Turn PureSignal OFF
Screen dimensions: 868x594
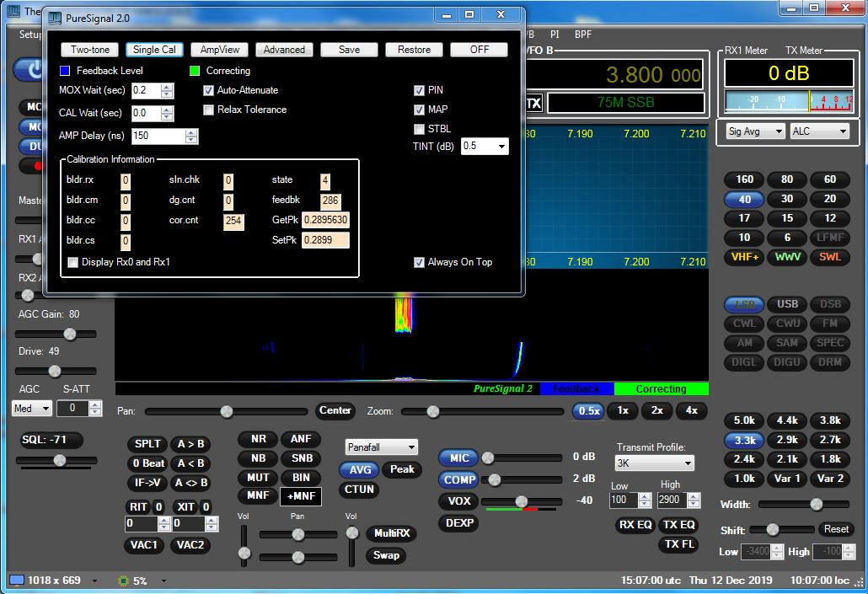(479, 50)
